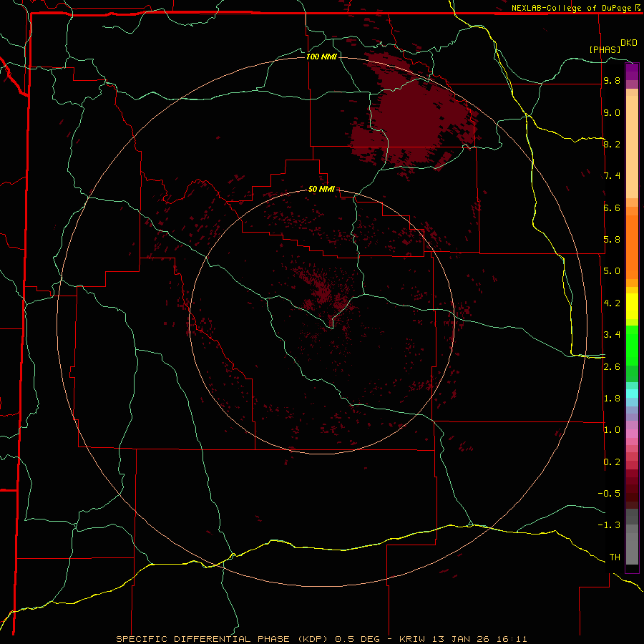Click the 8.2 scale value label
Image resolution: width=644 pixels, height=644 pixels.
[612, 144]
